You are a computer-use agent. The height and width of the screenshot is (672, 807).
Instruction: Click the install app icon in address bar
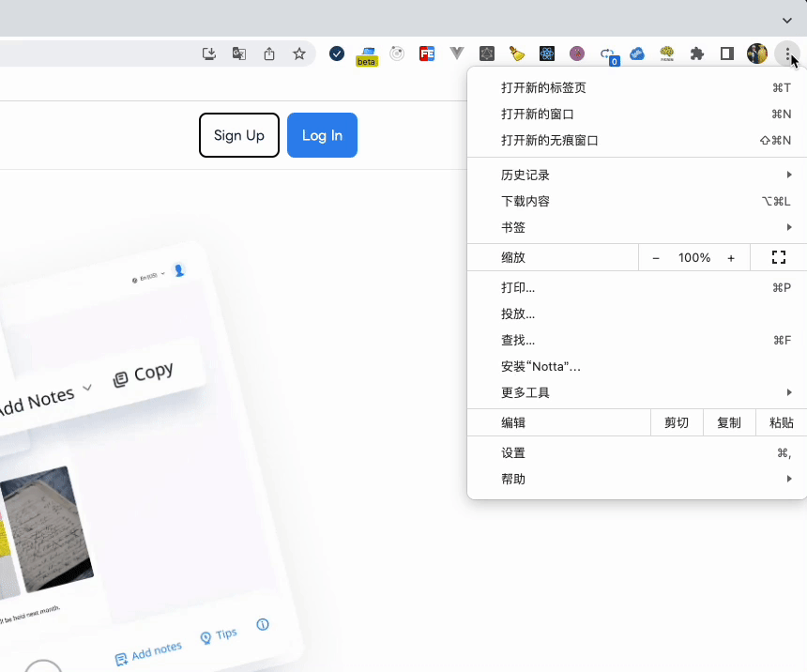[x=209, y=53]
